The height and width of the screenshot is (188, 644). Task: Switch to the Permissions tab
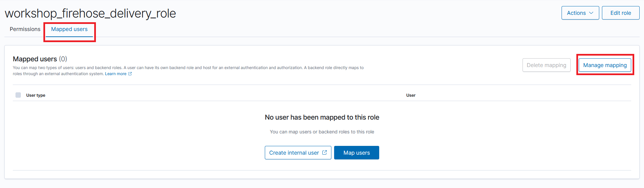click(x=25, y=29)
